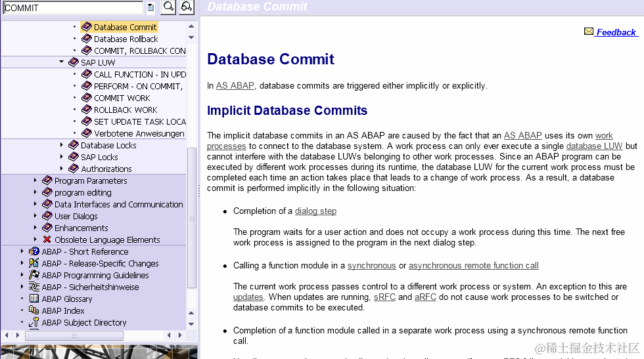This screenshot has width=644, height=359.
Task: Open the updates link
Action: pyautogui.click(x=248, y=297)
